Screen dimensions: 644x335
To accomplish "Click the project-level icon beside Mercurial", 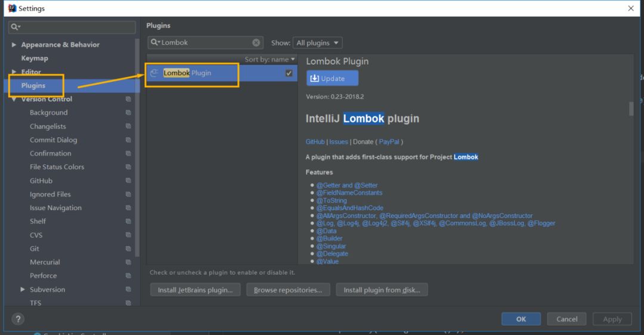I will tap(128, 262).
